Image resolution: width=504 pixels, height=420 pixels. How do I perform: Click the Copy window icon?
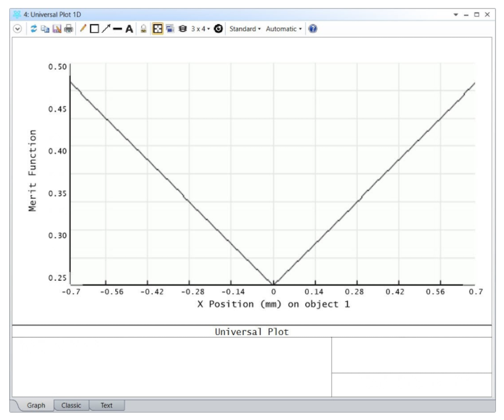(45, 29)
